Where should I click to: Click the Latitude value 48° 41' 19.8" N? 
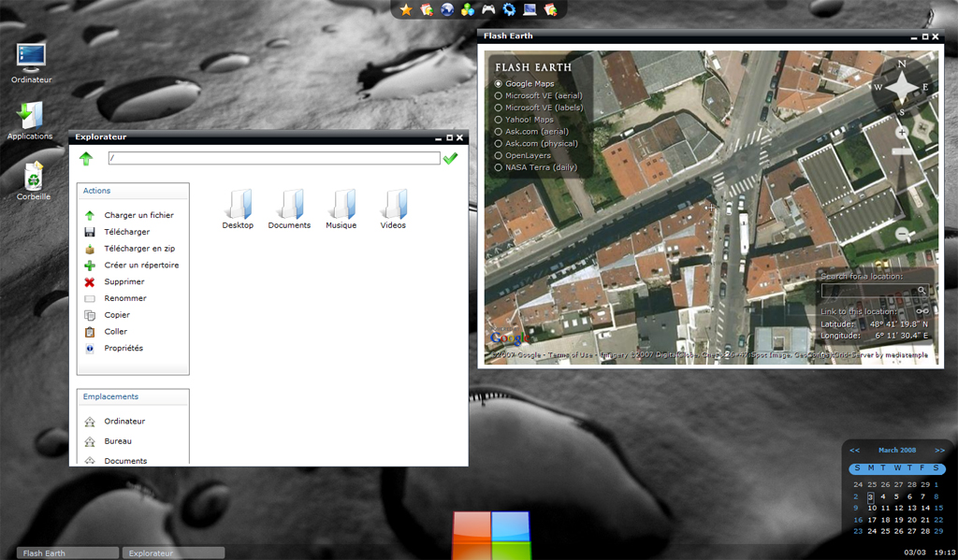coord(899,324)
